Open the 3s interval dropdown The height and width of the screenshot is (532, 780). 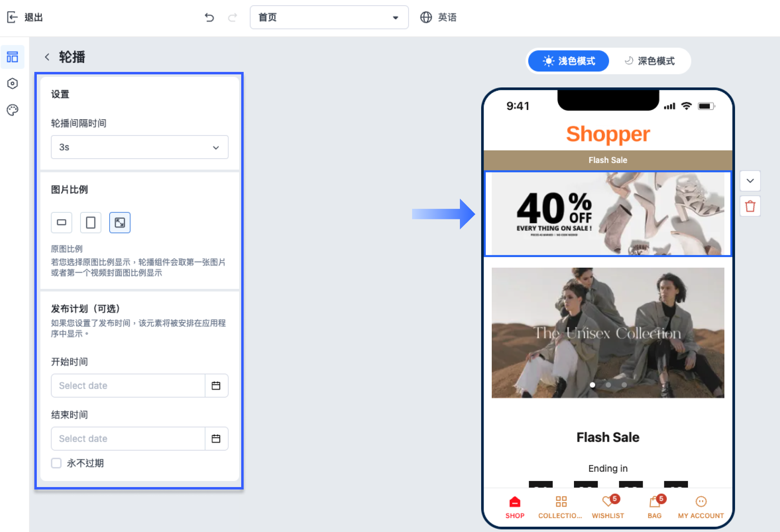(139, 147)
